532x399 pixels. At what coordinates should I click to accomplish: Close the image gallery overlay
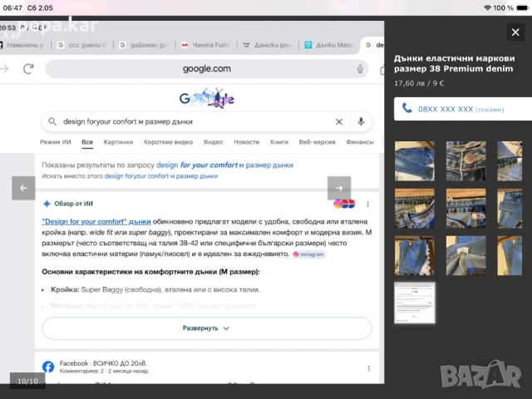[515, 32]
